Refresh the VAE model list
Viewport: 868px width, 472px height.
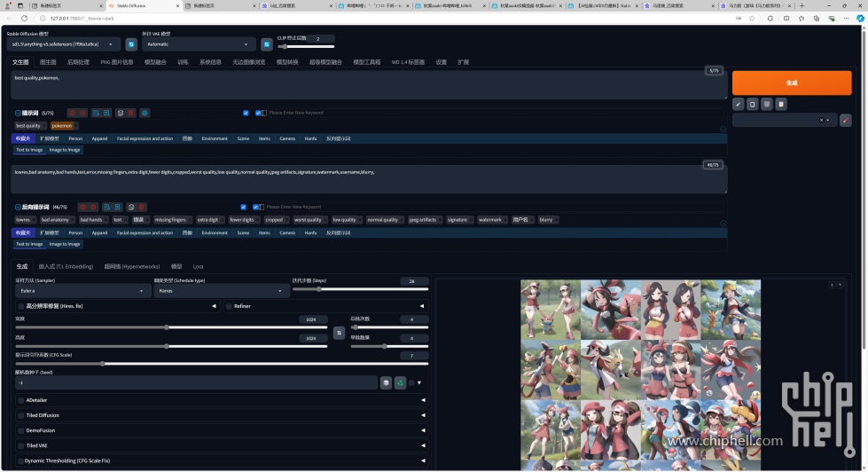pos(266,44)
